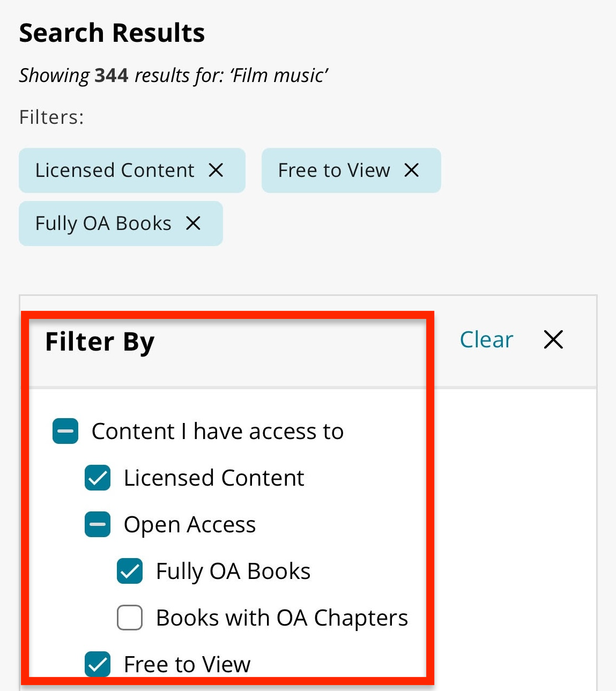Click the Open Access option label

(x=190, y=525)
